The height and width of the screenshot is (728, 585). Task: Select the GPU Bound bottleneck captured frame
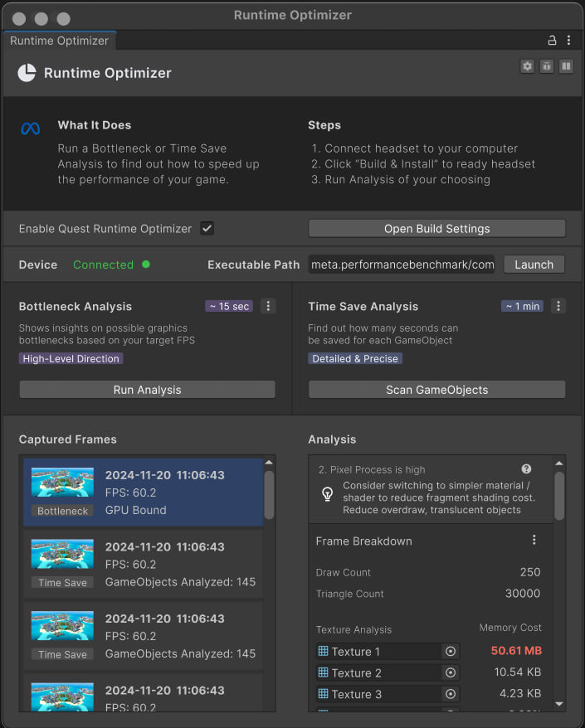coord(143,493)
